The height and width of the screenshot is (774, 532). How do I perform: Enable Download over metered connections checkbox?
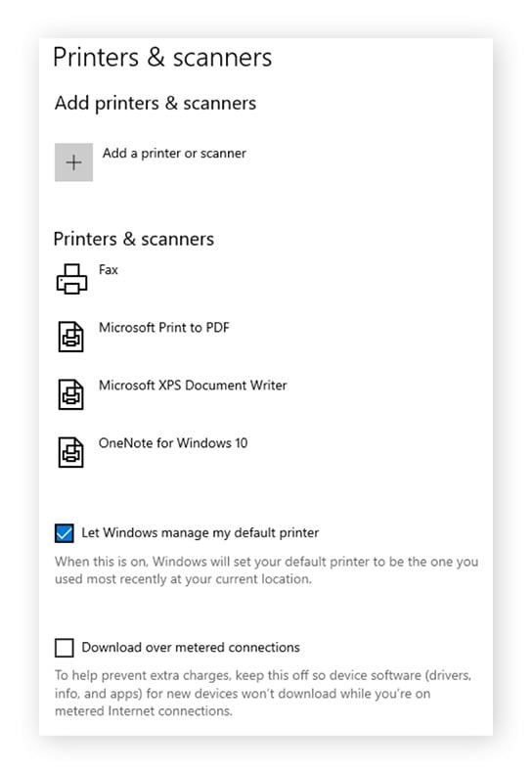pyautogui.click(x=65, y=648)
